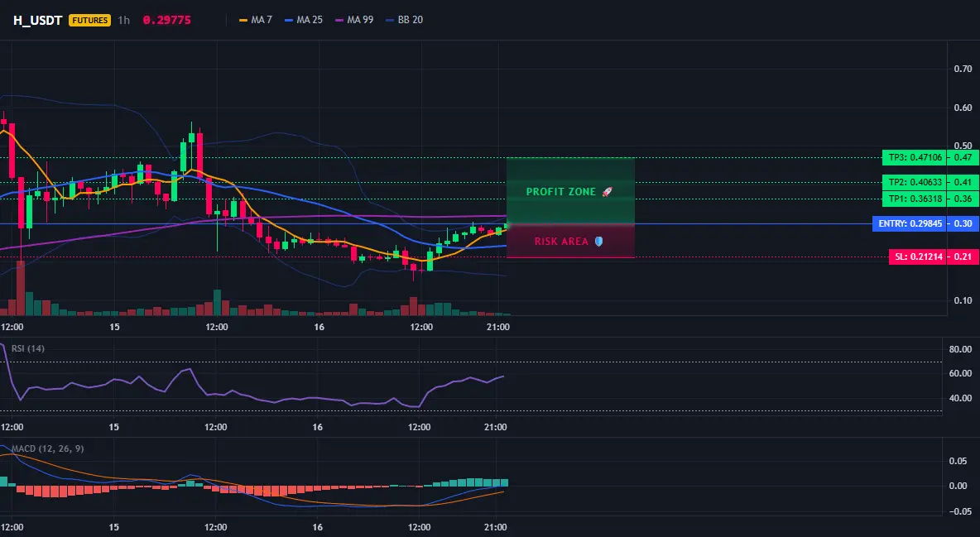Click the 0.00 MACD axis value
The height and width of the screenshot is (537, 980).
(x=958, y=486)
